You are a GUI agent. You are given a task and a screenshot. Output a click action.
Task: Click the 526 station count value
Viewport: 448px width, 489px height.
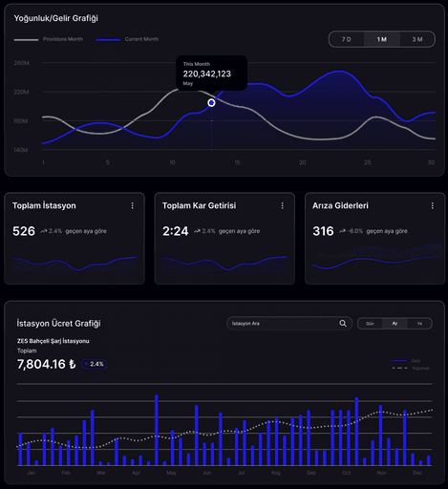[24, 231]
